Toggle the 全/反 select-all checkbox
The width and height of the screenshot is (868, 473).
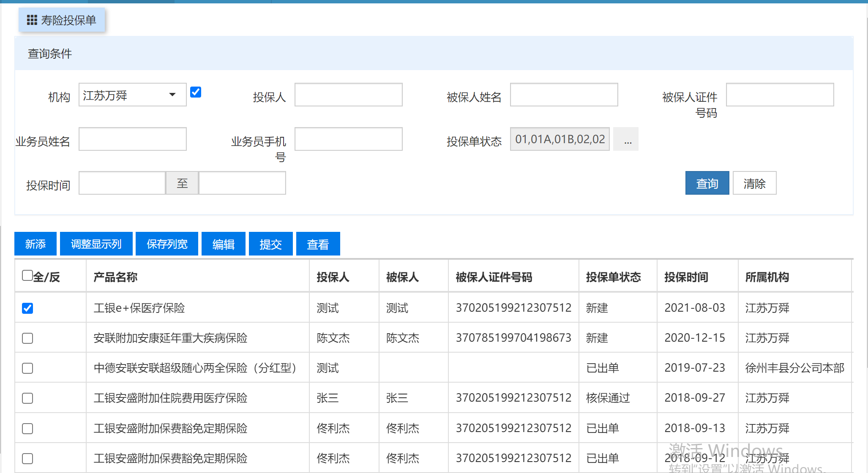(x=27, y=276)
